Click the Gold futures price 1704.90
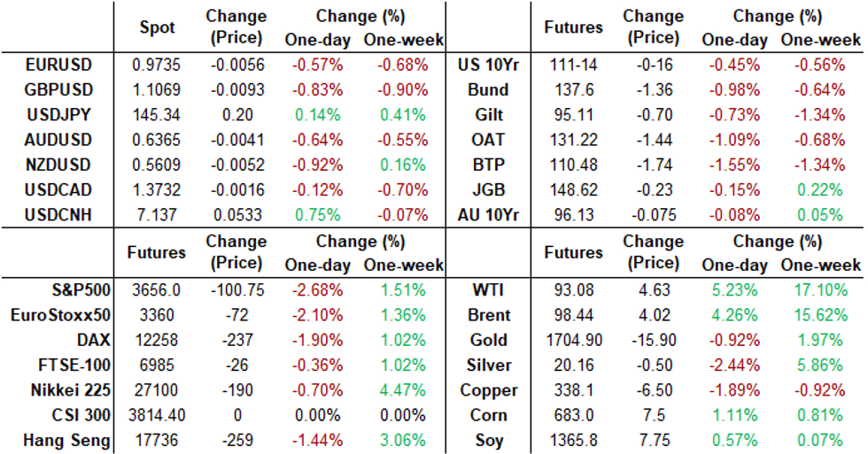 [574, 340]
